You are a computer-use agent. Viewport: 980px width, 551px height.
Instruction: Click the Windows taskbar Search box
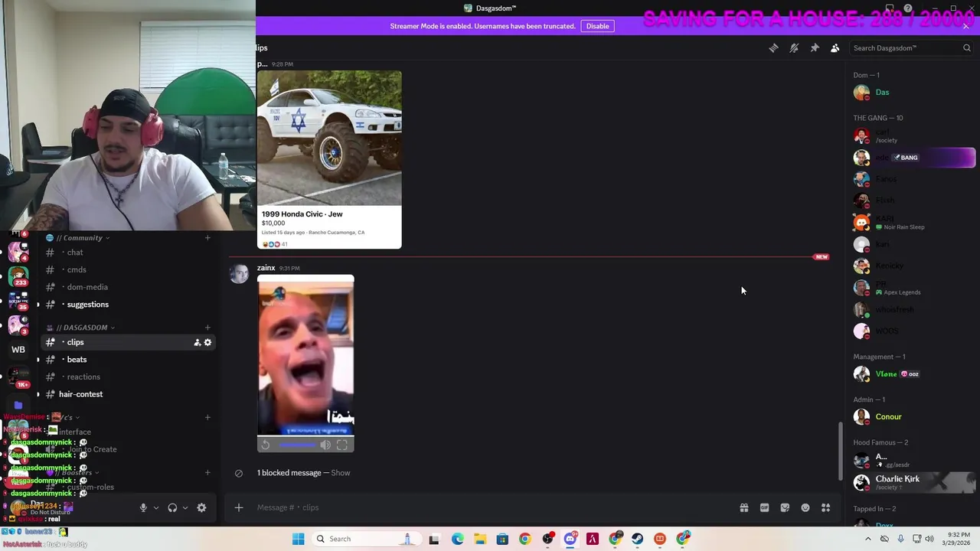click(x=367, y=539)
